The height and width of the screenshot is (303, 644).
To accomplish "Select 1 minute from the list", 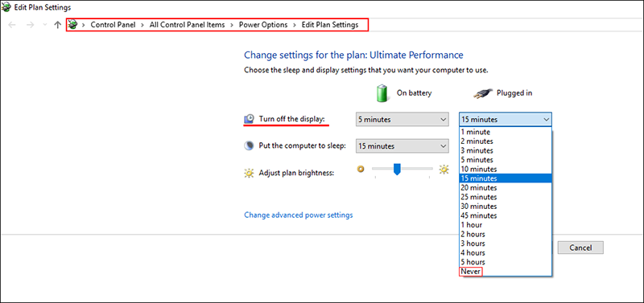I will tap(506, 132).
